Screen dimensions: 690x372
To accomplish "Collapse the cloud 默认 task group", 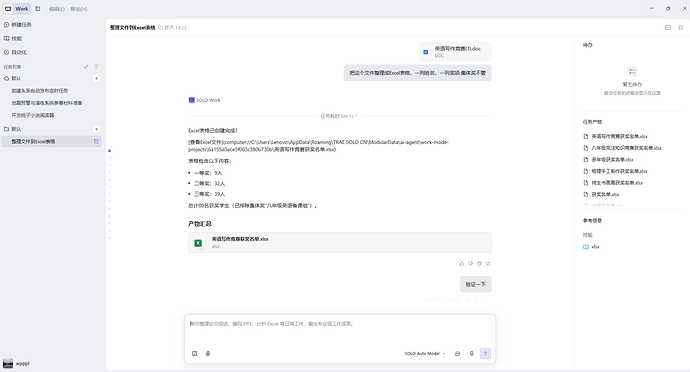I will coord(12,78).
